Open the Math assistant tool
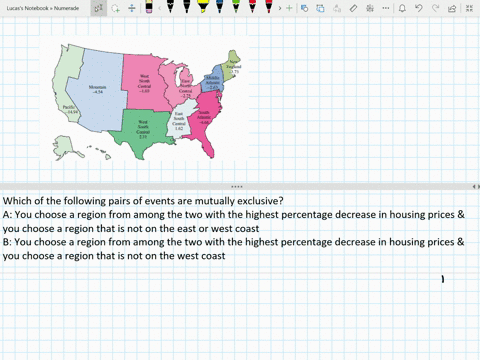This screenshot has width=480, height=360. (x=370, y=8)
